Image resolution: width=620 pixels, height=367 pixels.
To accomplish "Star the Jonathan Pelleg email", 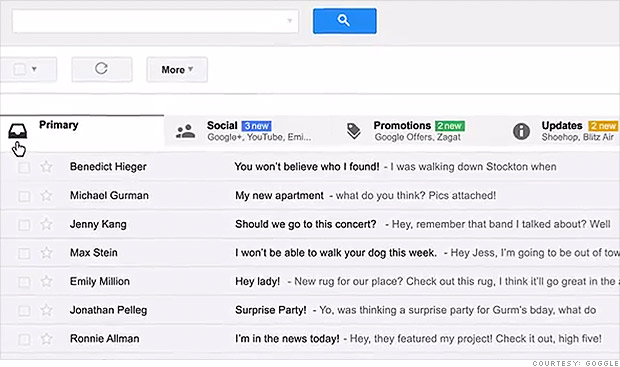I will (47, 310).
